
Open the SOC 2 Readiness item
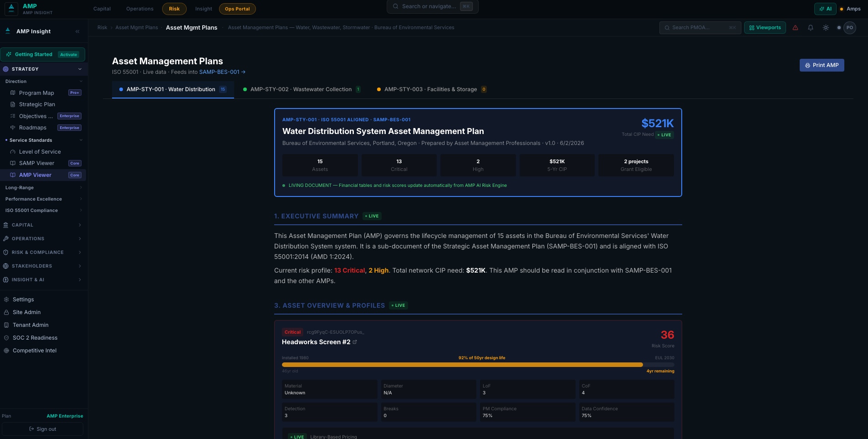[35, 338]
